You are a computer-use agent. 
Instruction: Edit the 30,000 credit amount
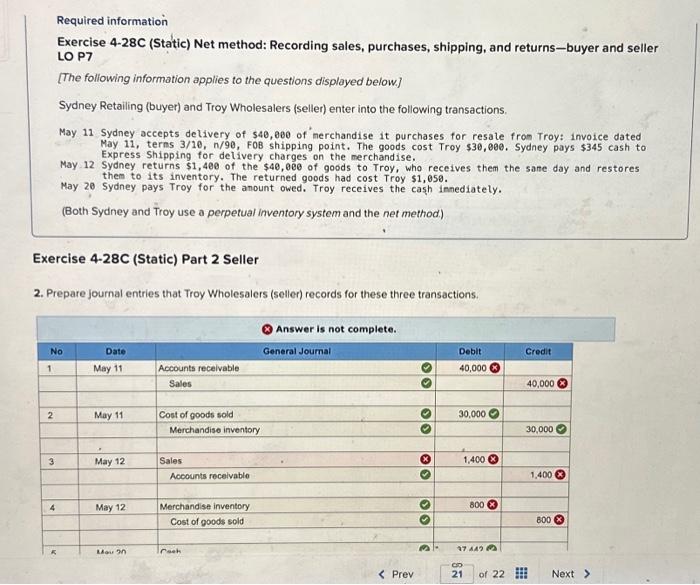coord(539,429)
